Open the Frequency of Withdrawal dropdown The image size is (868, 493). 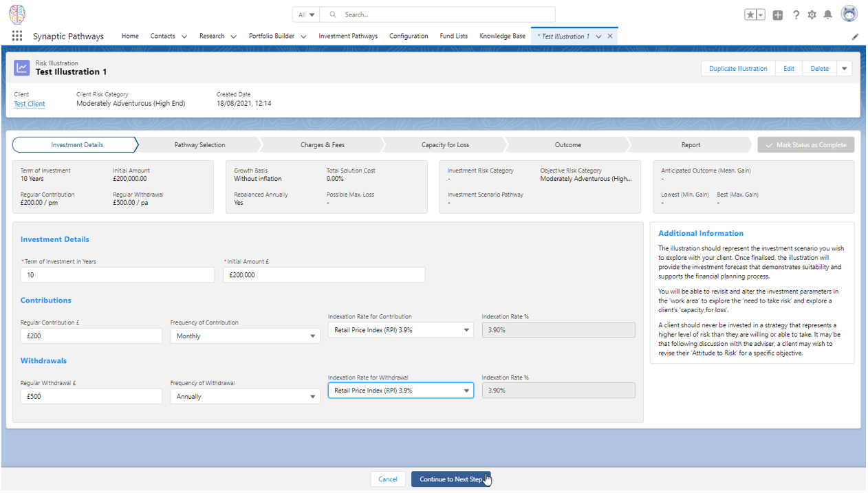point(245,397)
